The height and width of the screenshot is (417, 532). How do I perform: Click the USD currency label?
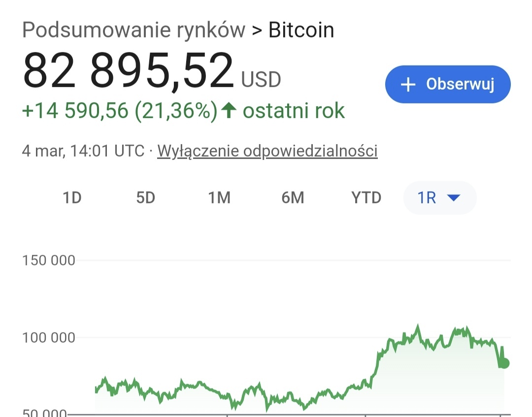coord(261,79)
